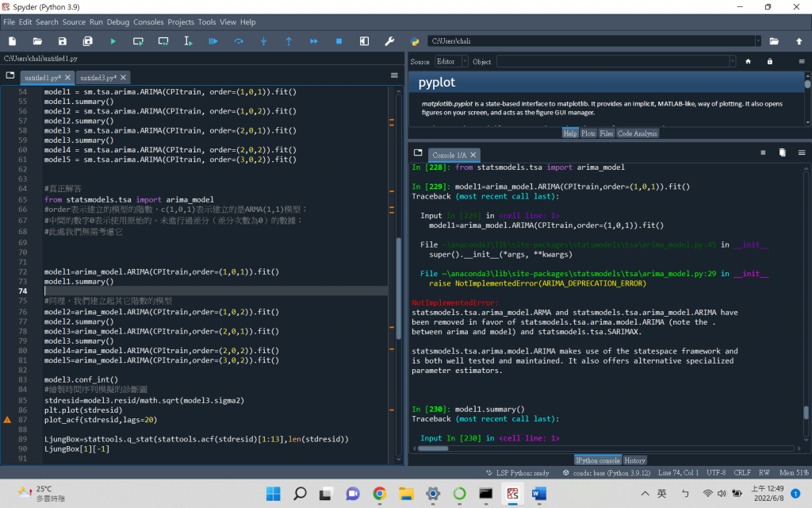Viewport: 812px width, 508px height.
Task: Click the Save all files icon
Action: [87, 40]
